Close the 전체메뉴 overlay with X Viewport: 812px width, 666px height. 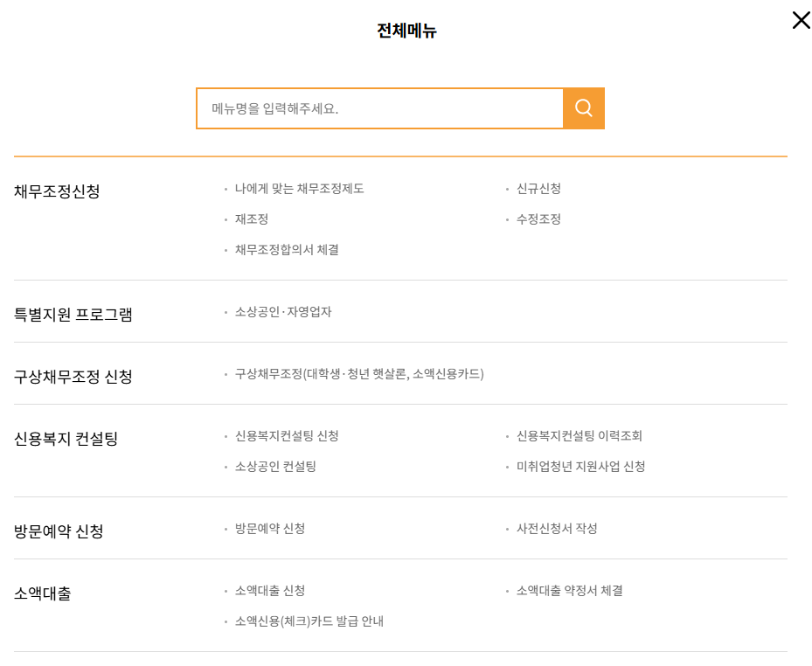(802, 21)
